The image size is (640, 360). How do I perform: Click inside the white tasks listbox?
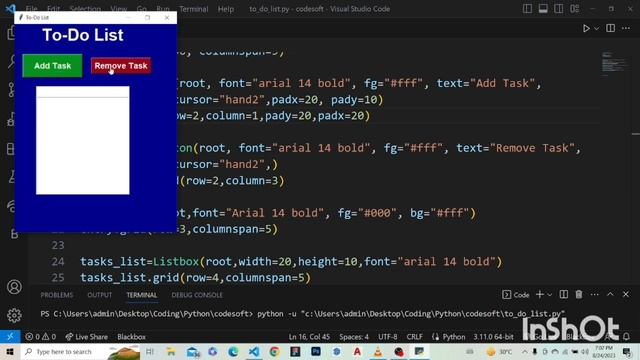click(82, 146)
